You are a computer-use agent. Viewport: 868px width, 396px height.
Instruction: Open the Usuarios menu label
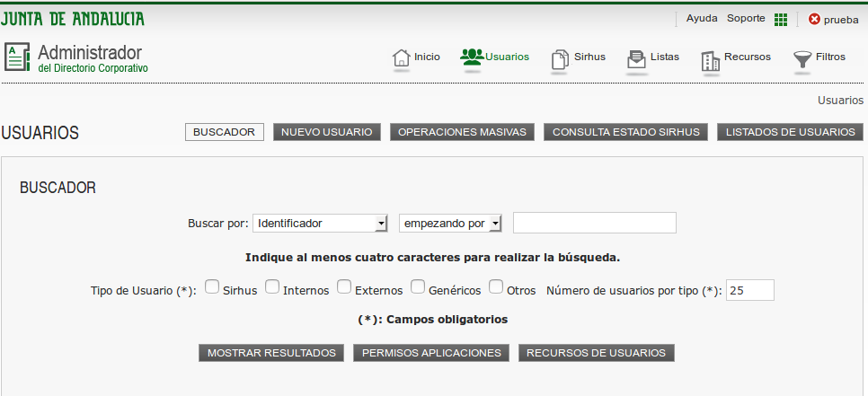pyautogui.click(x=507, y=57)
